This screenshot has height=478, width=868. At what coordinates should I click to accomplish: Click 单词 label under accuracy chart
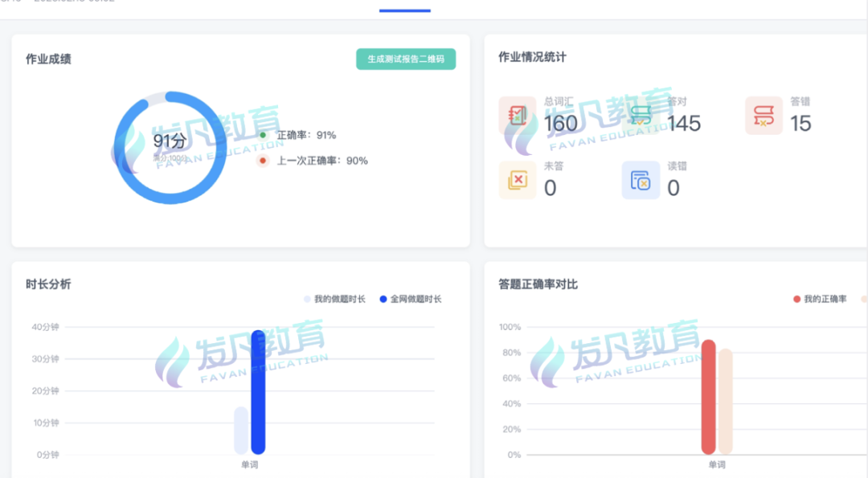717,464
